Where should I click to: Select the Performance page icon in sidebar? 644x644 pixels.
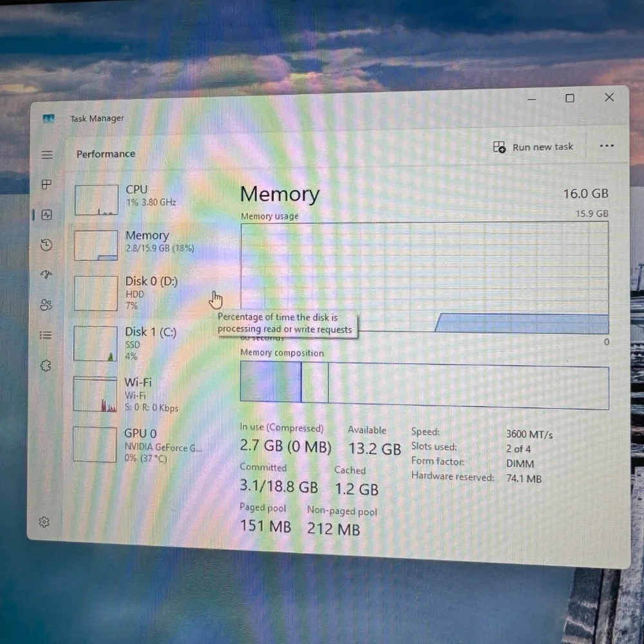47,215
